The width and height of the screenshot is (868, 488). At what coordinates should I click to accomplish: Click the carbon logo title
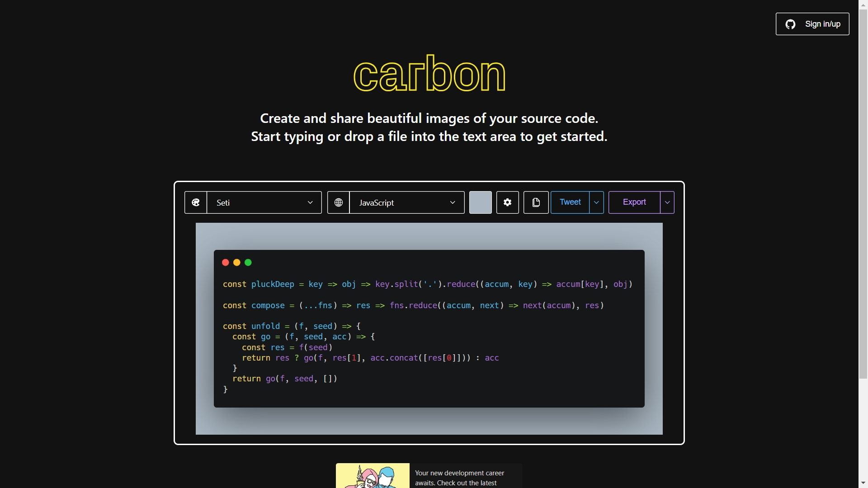(x=429, y=74)
